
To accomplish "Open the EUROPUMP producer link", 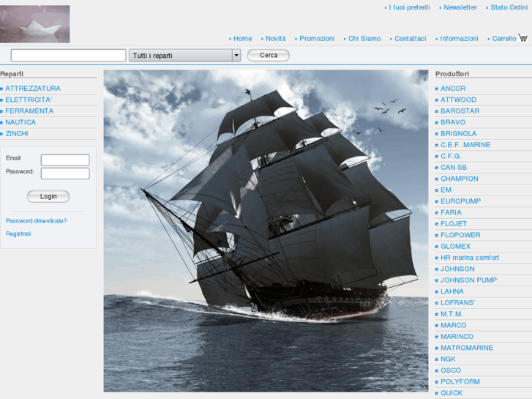I will (461, 201).
